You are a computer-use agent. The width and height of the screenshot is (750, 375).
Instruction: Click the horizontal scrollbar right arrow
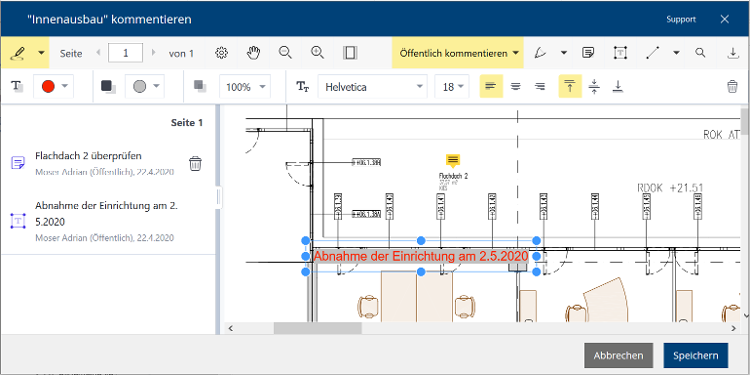(x=734, y=328)
